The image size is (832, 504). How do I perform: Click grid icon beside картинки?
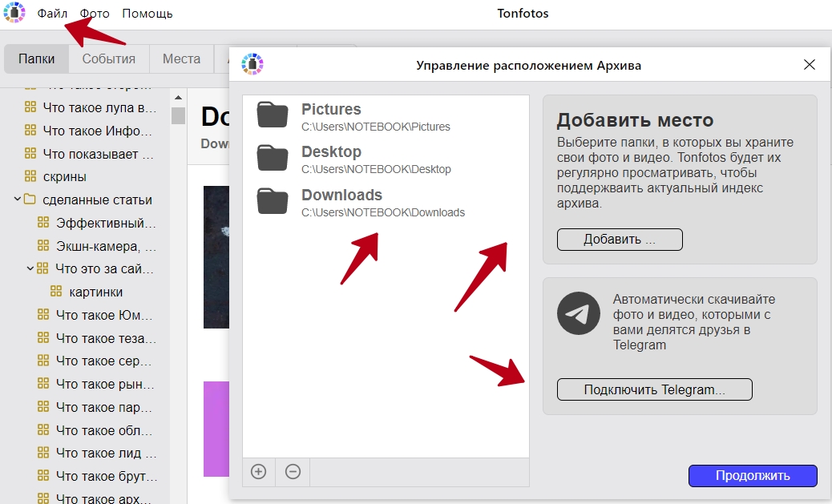click(x=56, y=291)
